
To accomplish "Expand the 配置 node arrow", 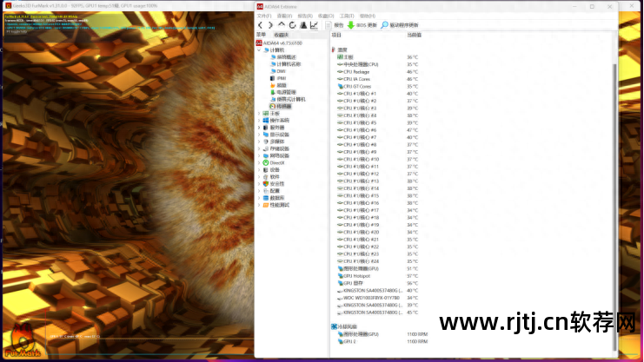I will tap(259, 191).
